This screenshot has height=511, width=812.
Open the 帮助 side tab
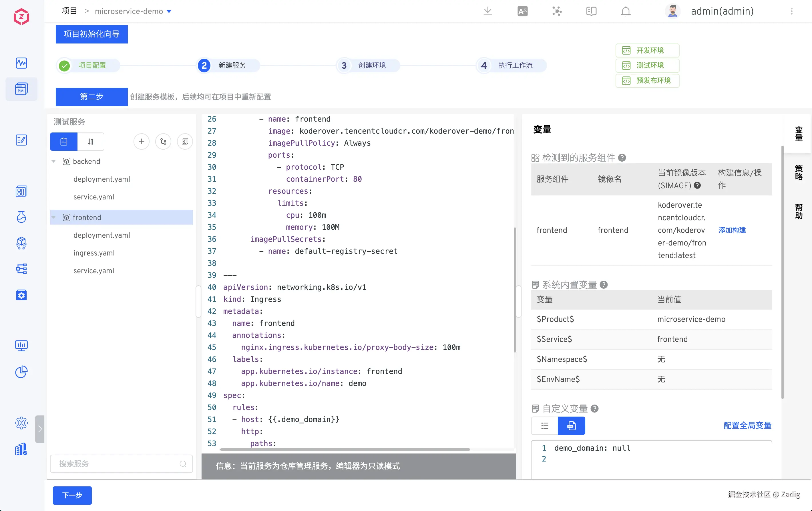799,211
